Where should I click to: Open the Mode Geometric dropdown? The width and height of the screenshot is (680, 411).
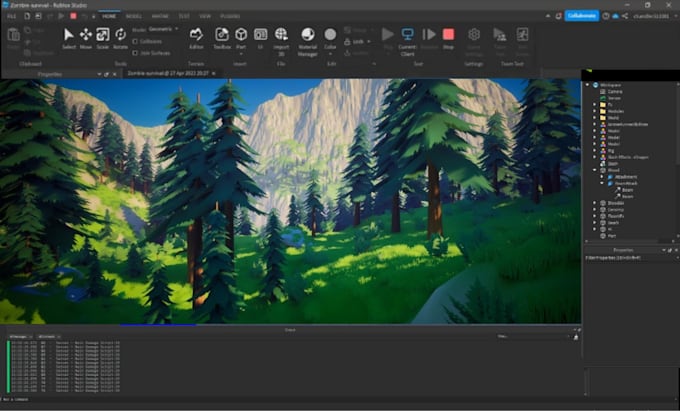[x=164, y=29]
